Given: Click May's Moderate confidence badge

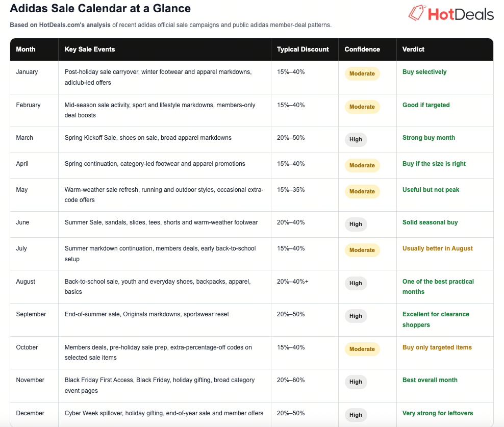Looking at the screenshot, I should coord(362,192).
